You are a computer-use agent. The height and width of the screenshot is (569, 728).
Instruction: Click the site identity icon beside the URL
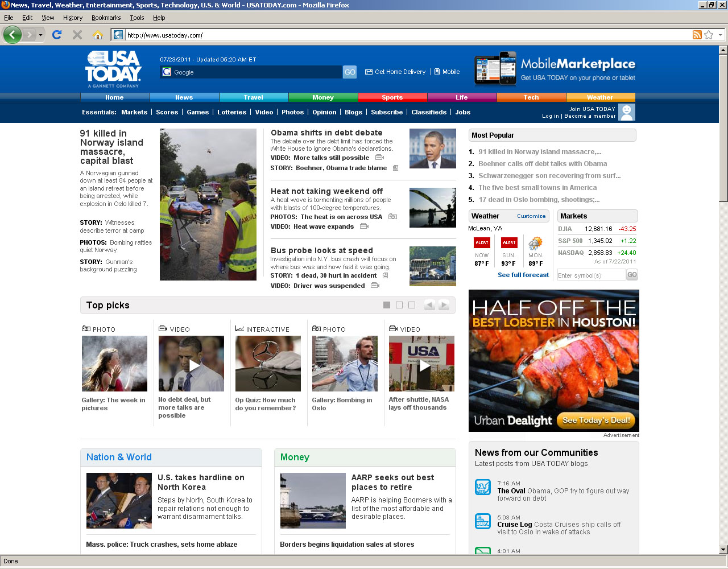tap(118, 35)
